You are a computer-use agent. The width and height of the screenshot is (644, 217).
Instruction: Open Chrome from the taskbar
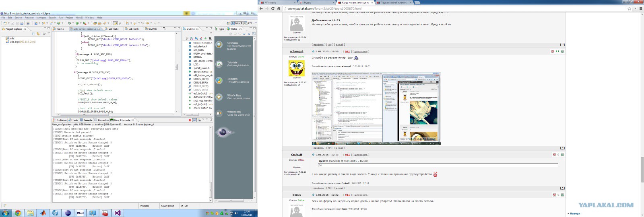[18, 213]
